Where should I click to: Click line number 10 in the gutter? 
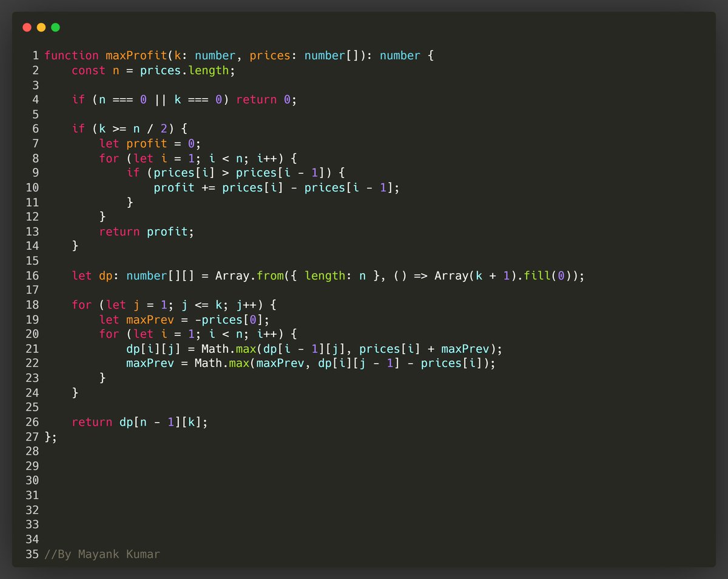pos(32,187)
